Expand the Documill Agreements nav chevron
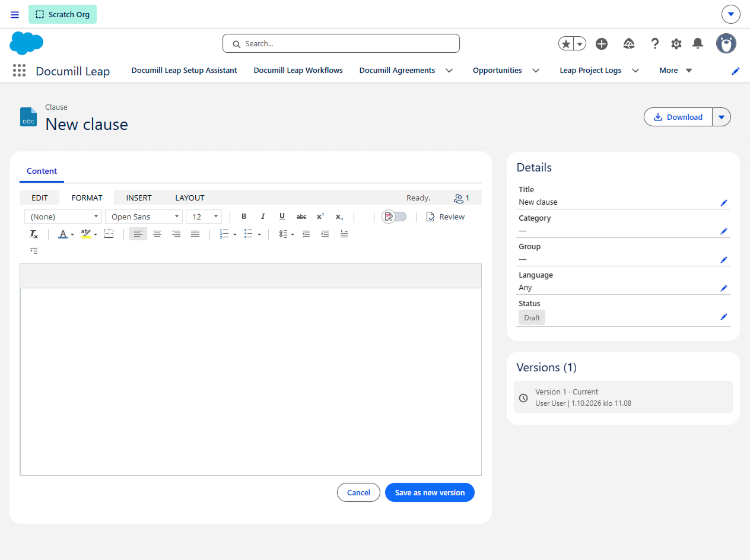750x560 pixels. (x=449, y=71)
